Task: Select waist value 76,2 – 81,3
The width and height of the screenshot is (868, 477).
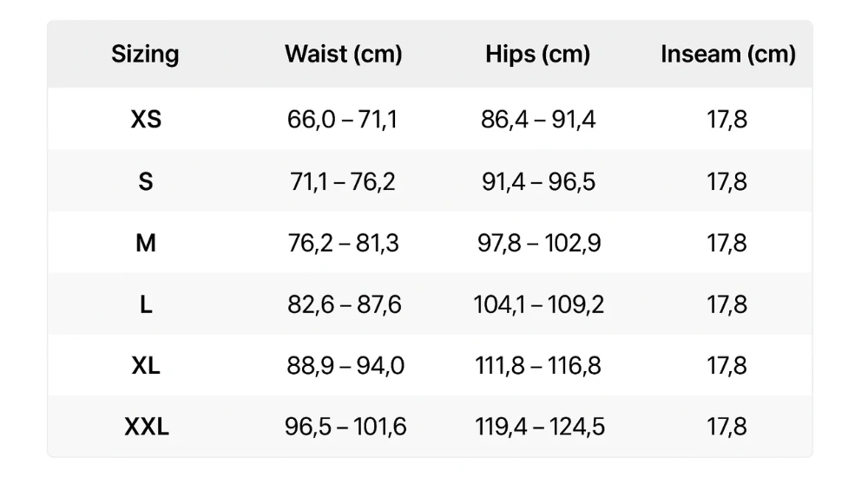Action: [x=343, y=244]
